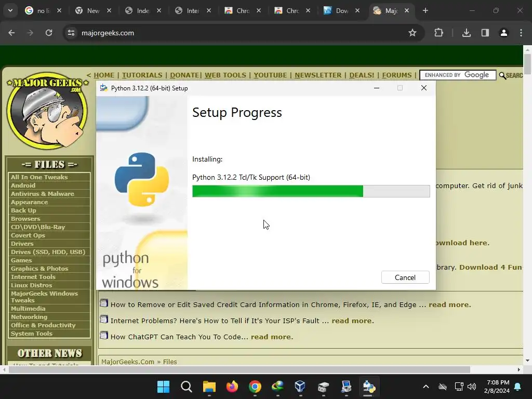Open CD\DVD\Blu-Ray category
This screenshot has height=399, width=532.
tap(37, 227)
